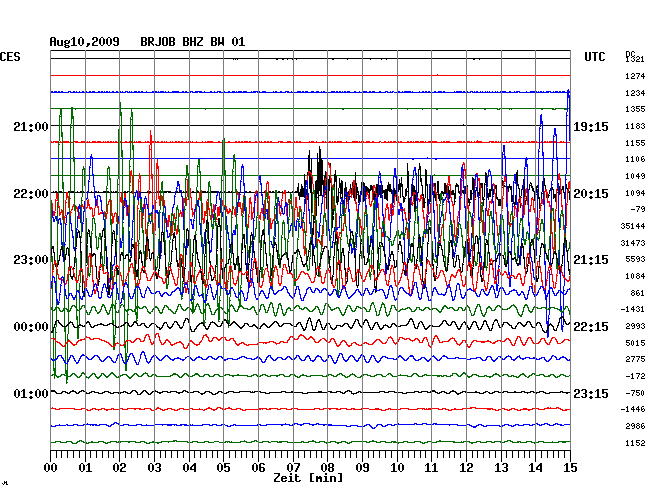This screenshot has height=494, width=650.
Task: Click the DC offset value 1049
Action: tap(635, 176)
